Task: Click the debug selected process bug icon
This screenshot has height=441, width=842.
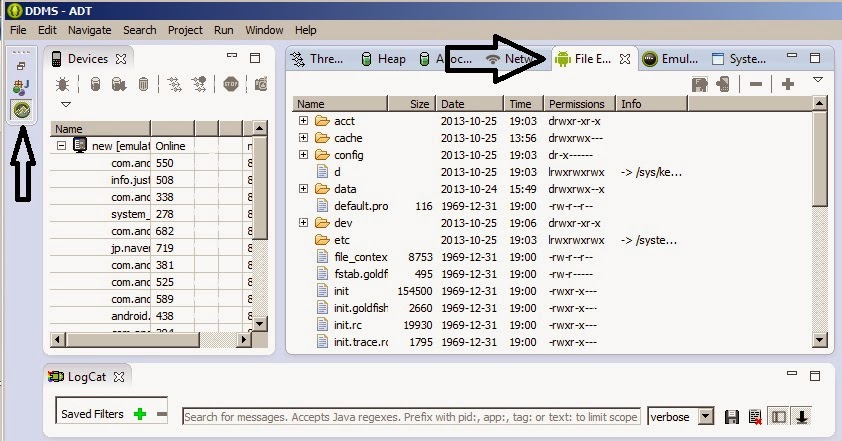Action: point(62,84)
